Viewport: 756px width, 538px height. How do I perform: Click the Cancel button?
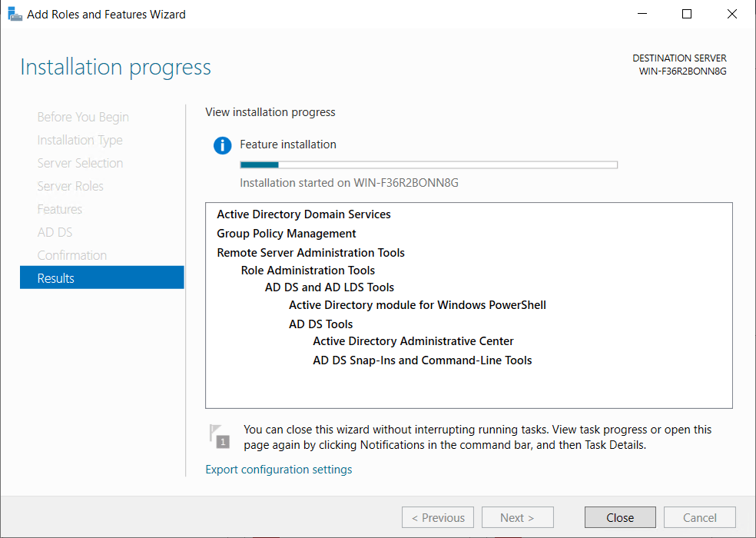(x=699, y=517)
